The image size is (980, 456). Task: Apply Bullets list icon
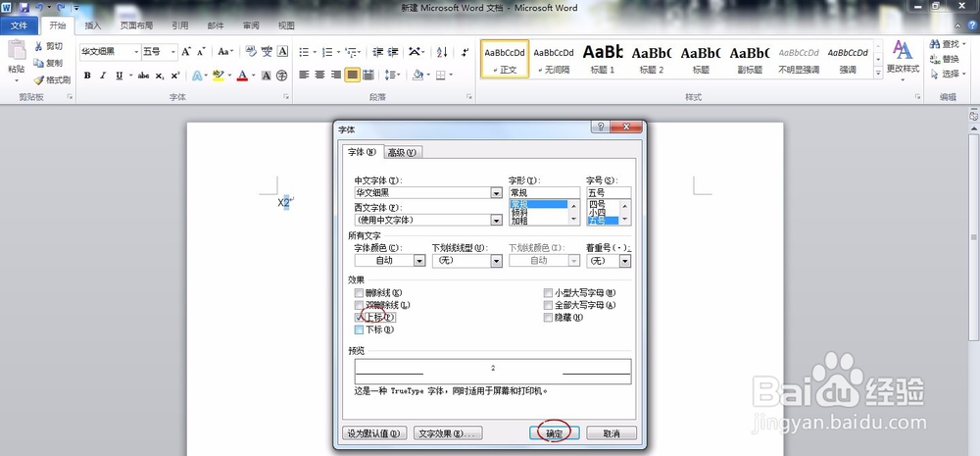305,52
